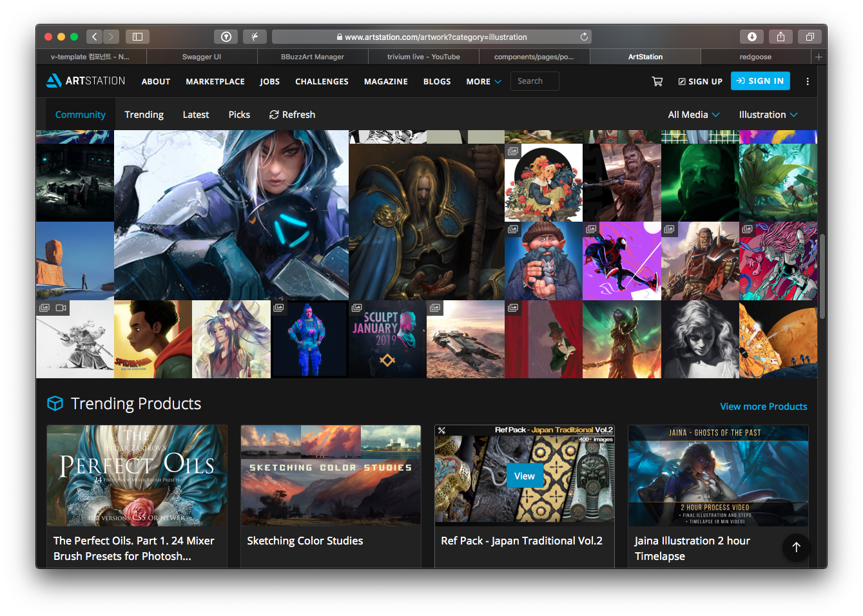Expand the MORE menu
Screen dimensions: 863x616
(483, 82)
